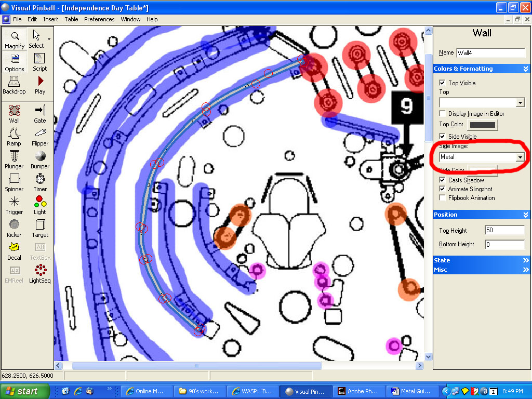Click the Top Height input field

(504, 230)
